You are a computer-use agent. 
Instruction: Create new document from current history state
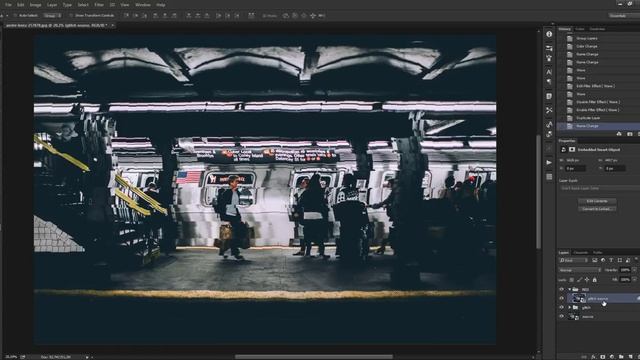click(619, 134)
